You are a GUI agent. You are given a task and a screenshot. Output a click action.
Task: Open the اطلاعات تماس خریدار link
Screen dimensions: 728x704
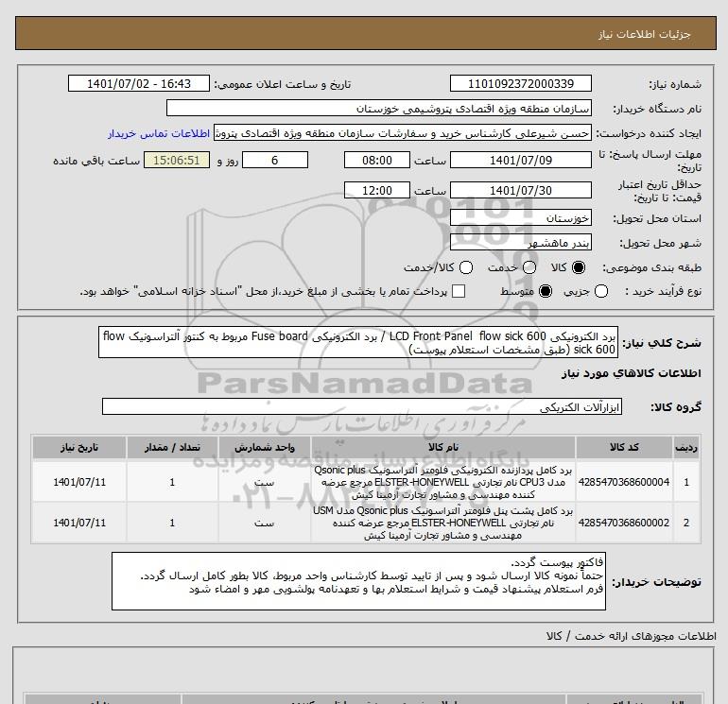159,133
